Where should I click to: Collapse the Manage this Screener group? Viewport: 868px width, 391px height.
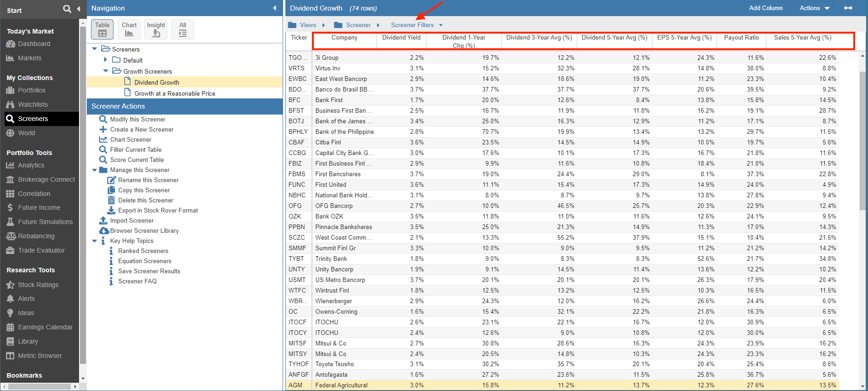click(95, 170)
